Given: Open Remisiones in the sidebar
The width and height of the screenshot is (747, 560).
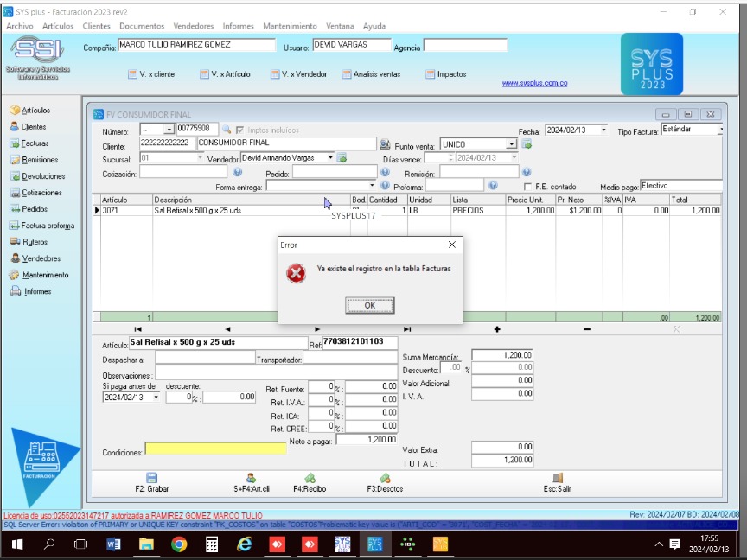Looking at the screenshot, I should [x=34, y=160].
